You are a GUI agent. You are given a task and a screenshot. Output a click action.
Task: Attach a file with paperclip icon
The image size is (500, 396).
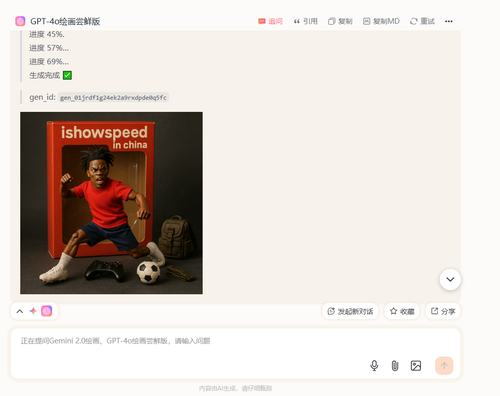pos(395,366)
